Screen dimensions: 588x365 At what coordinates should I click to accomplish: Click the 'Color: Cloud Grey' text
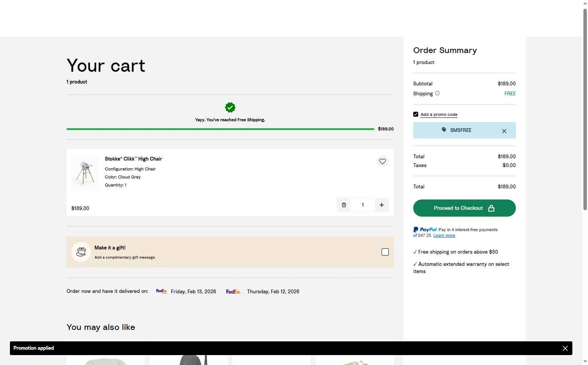123,177
